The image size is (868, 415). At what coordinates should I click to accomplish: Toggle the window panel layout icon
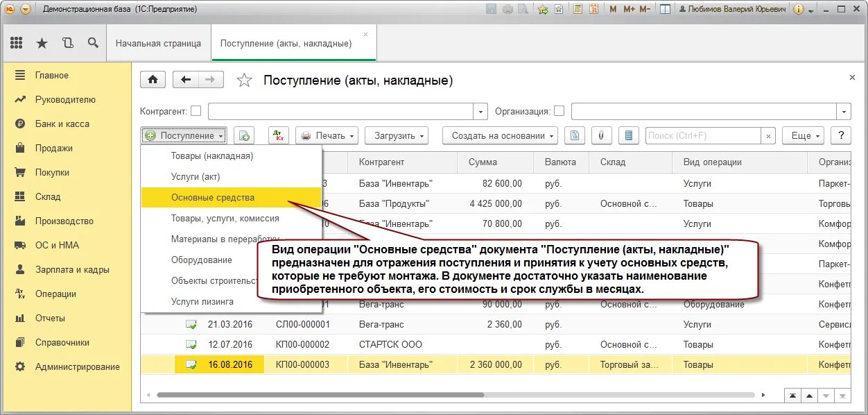[x=665, y=9]
